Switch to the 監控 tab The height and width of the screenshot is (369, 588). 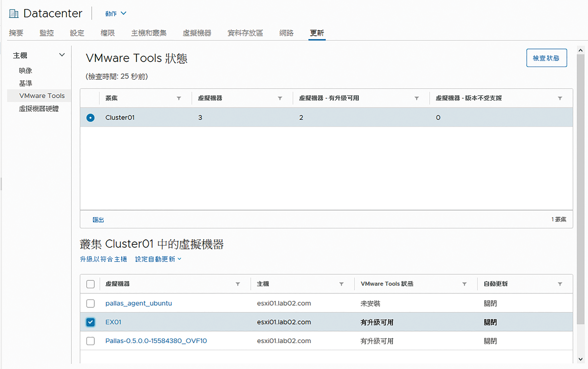point(47,33)
